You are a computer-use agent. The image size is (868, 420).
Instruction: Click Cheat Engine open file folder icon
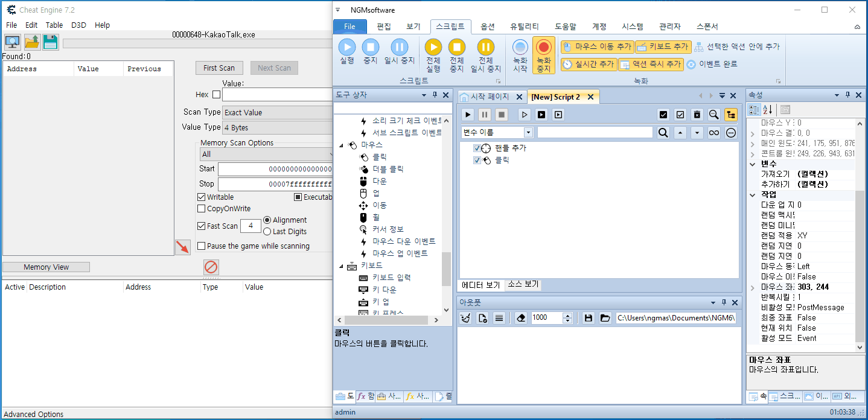tap(32, 42)
